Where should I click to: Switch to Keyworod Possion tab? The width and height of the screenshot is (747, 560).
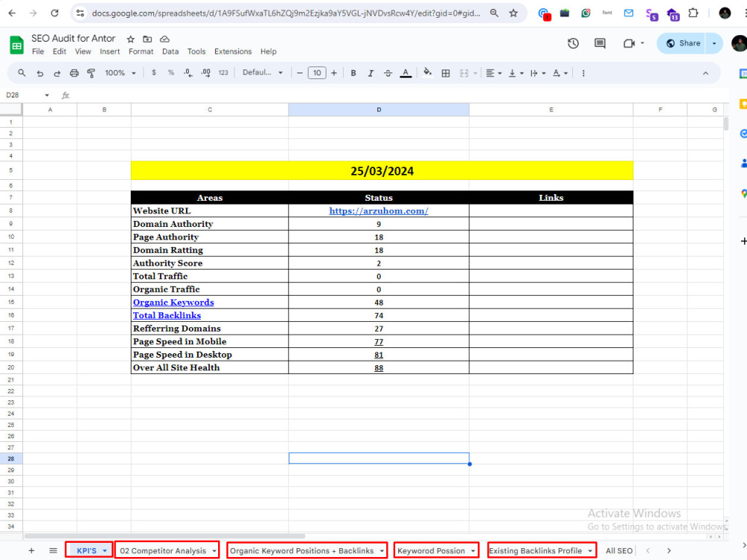[436, 550]
